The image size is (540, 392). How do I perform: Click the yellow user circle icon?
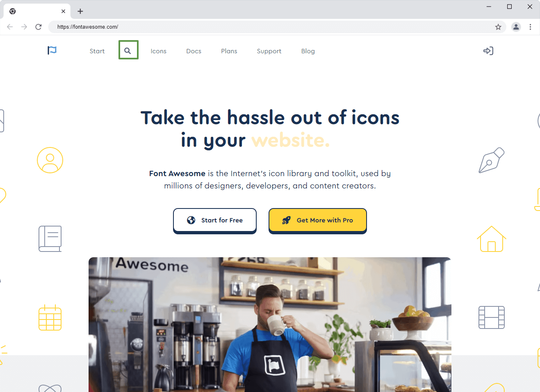(x=50, y=160)
